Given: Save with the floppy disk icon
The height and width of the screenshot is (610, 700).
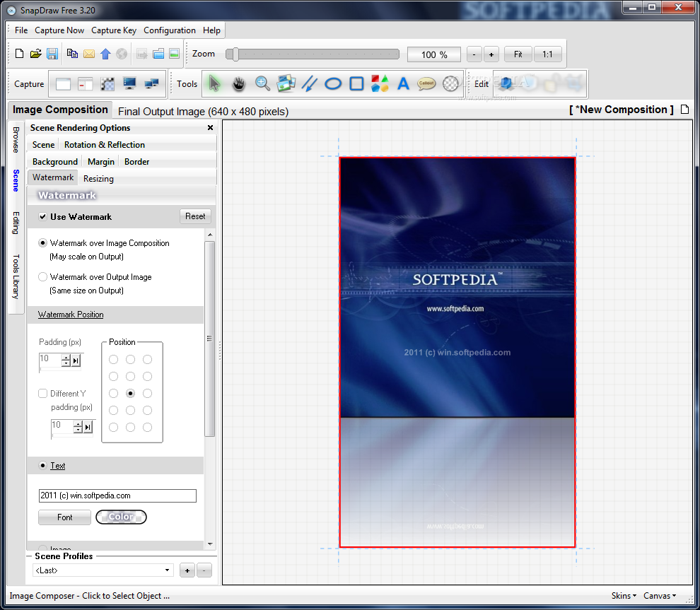Looking at the screenshot, I should pos(52,54).
